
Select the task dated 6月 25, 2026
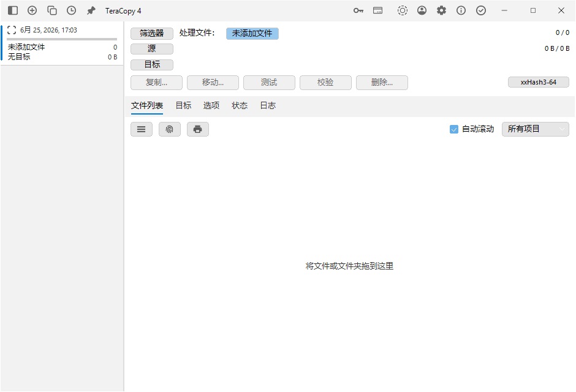(x=62, y=43)
